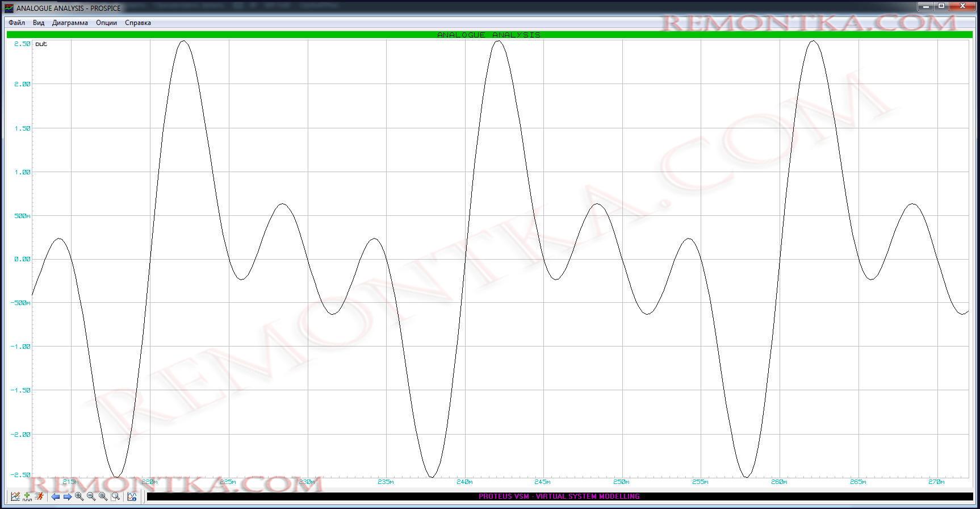This screenshot has width=980, height=509.
Task: Click the -2.00 y-axis label
Action: [20, 435]
